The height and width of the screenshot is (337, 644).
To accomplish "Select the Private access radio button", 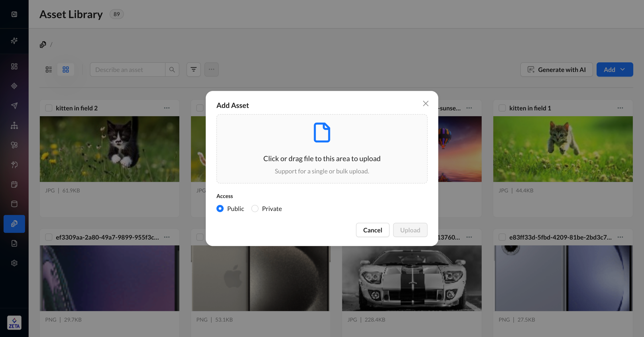I will (255, 209).
